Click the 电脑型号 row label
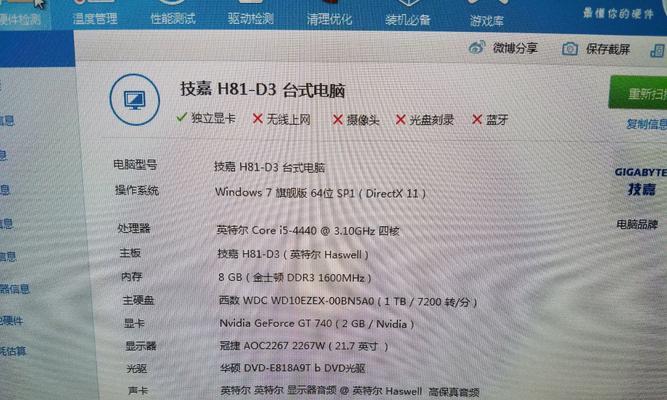Screen dimensions: 667x400 tap(135, 164)
